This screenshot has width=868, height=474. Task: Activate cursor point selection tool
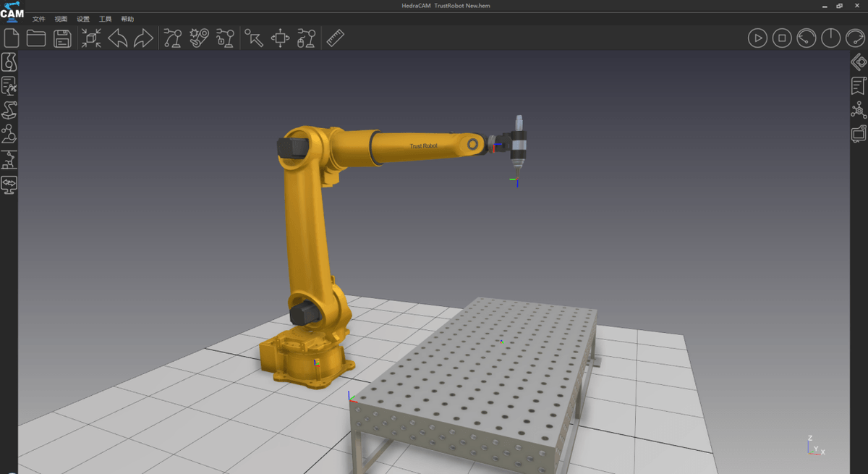click(254, 38)
